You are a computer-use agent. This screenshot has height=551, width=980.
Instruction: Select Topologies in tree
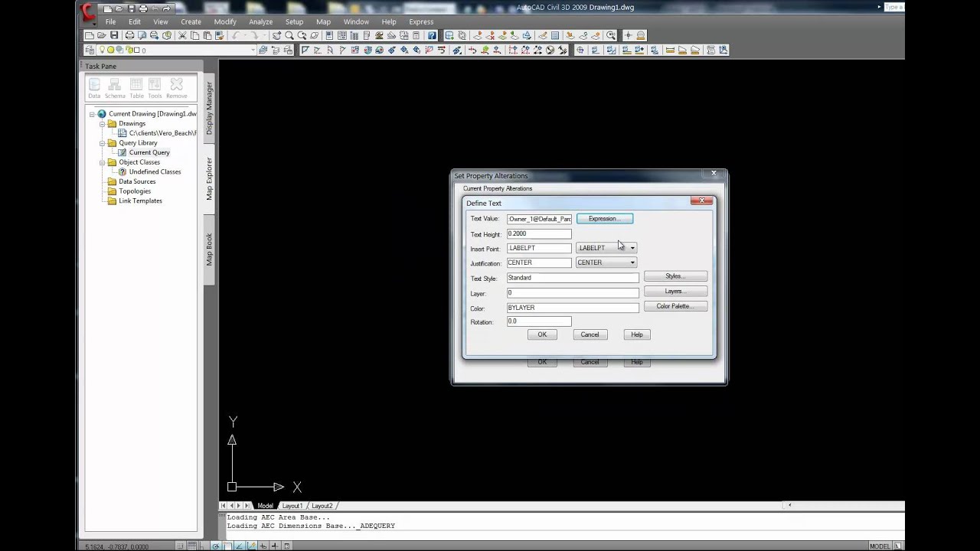[x=135, y=191]
